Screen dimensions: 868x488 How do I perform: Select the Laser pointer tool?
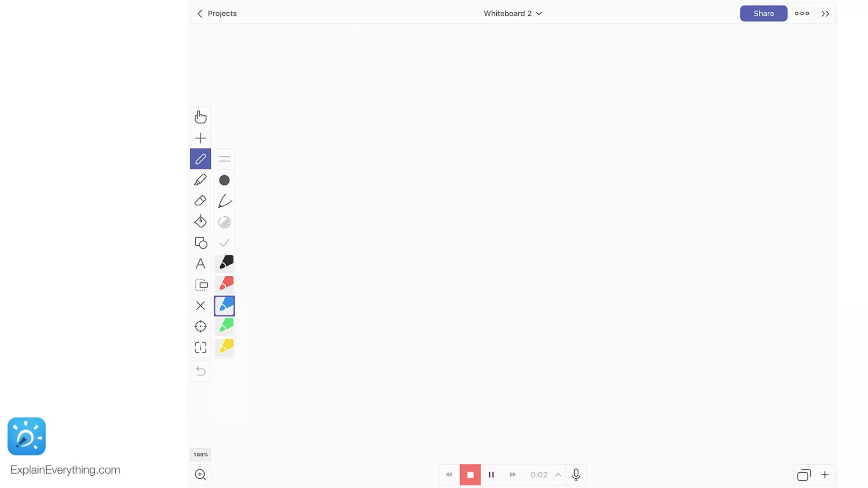pyautogui.click(x=200, y=326)
